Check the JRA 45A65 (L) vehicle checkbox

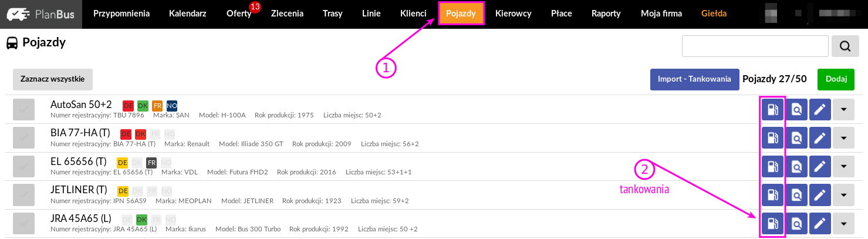click(23, 223)
